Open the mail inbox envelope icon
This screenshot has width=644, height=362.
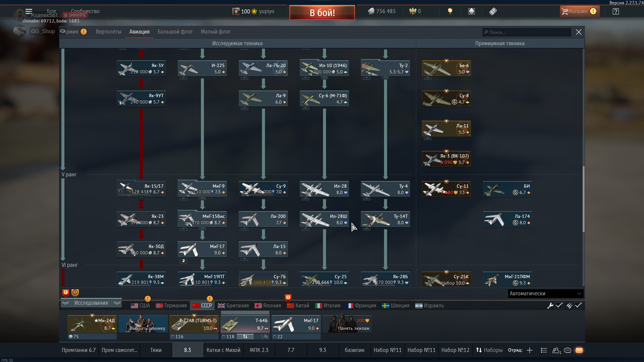579,350
